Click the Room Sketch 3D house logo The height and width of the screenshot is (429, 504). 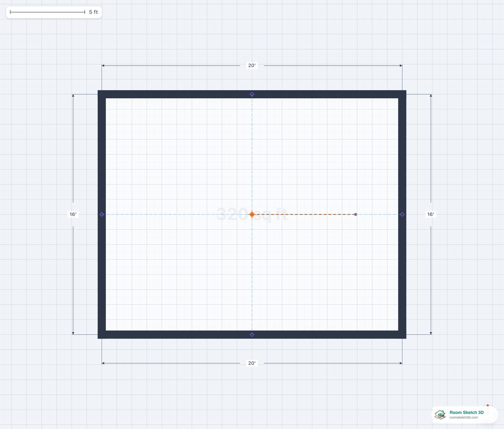coord(440,414)
